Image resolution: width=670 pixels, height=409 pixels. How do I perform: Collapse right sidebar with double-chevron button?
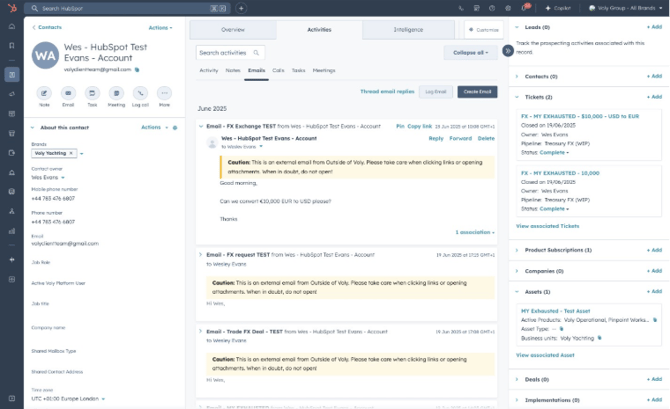point(508,51)
